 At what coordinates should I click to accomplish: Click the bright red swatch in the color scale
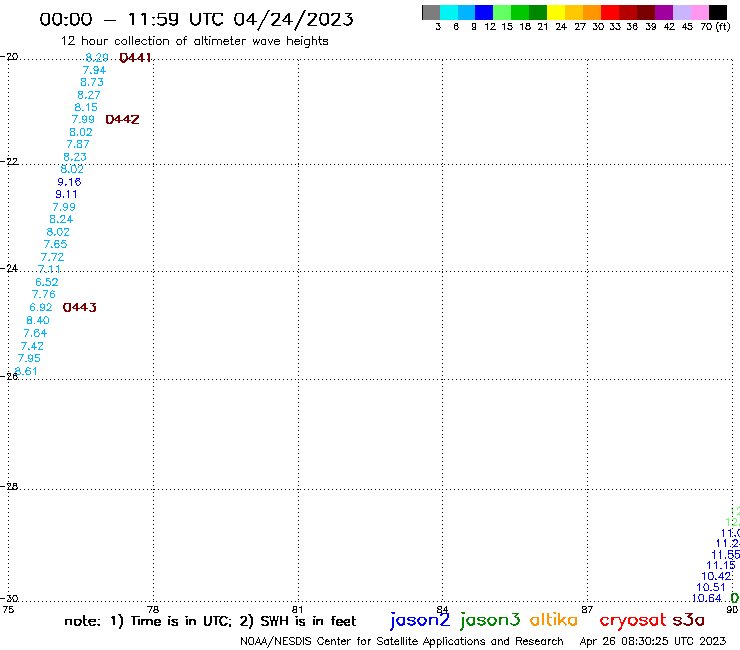click(610, 12)
